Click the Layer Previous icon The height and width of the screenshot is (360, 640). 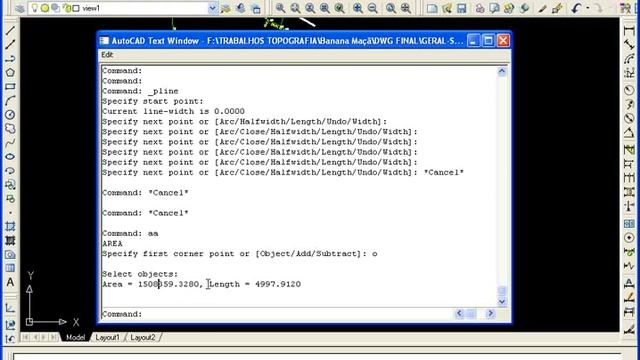click(240, 8)
